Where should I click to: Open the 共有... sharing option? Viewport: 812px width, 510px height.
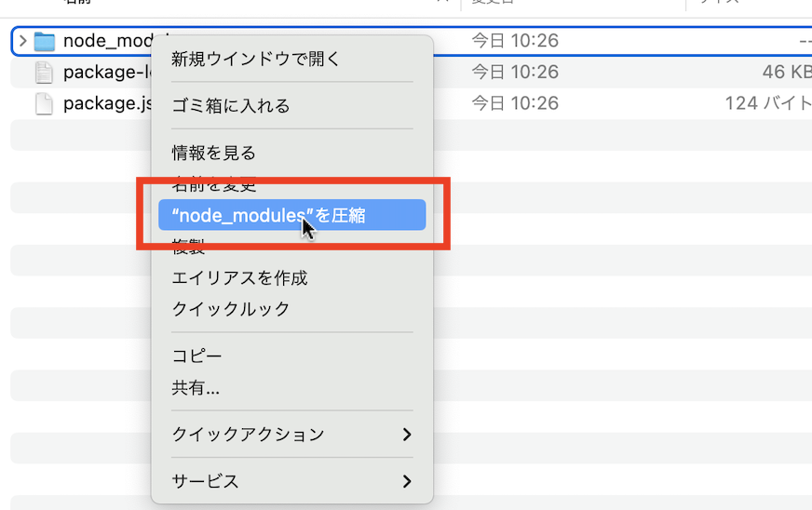(196, 388)
